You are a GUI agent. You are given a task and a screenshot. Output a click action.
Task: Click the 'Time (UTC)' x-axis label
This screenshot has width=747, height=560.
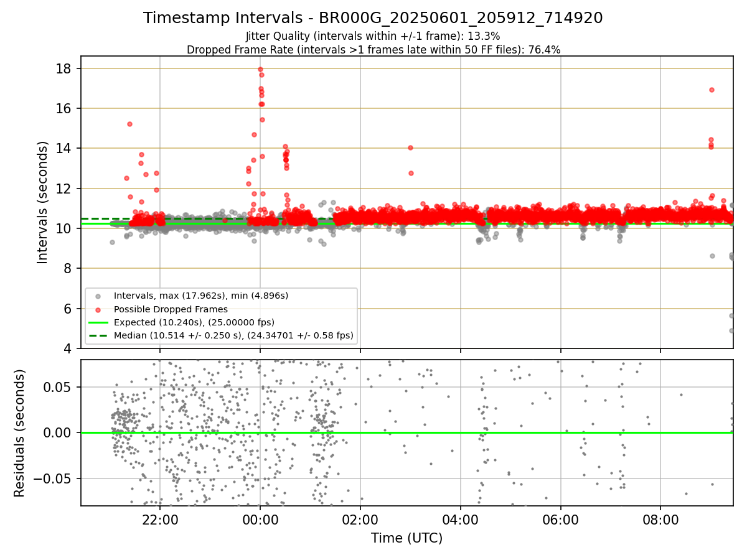tap(406, 538)
